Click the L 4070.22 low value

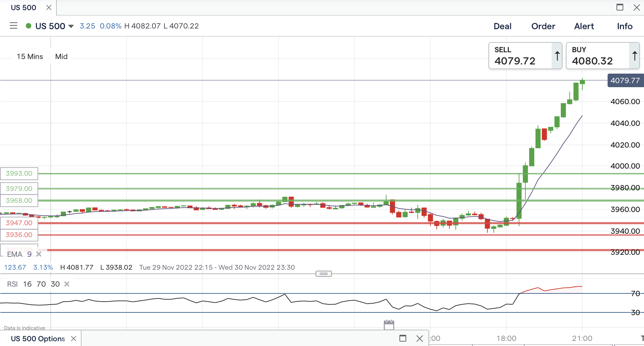tap(181, 26)
